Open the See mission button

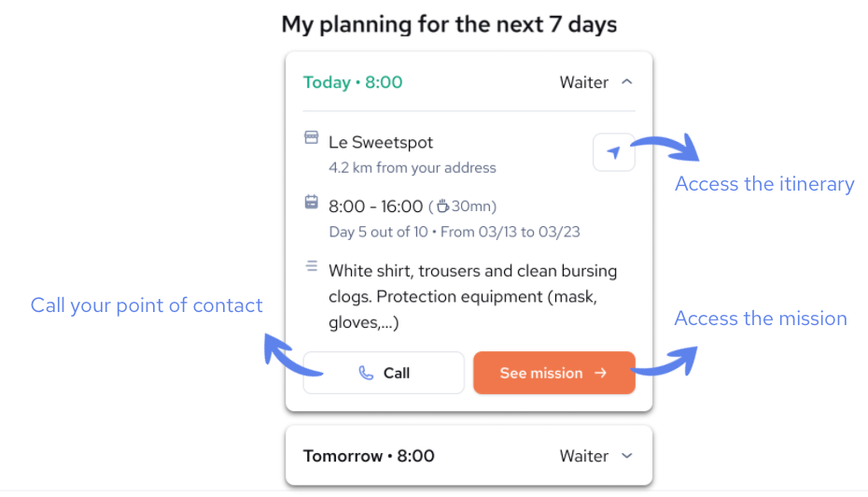point(553,373)
